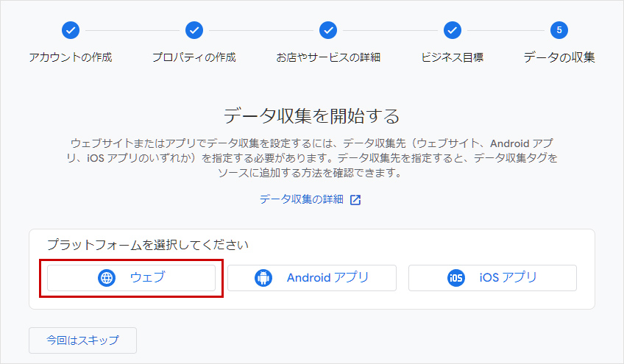Image resolution: width=624 pixels, height=364 pixels.
Task: Click the Android robot icon
Action: pos(263,278)
